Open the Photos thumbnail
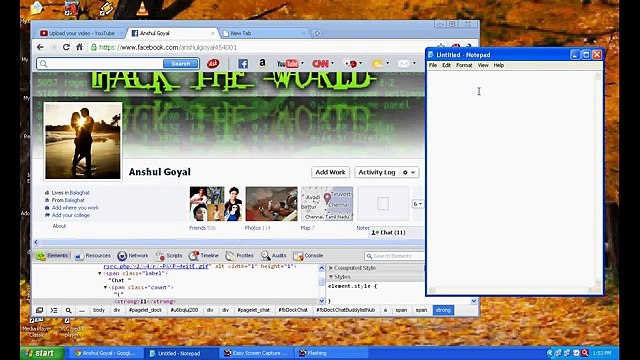Screen dimensions: 640x360 (x=271, y=204)
